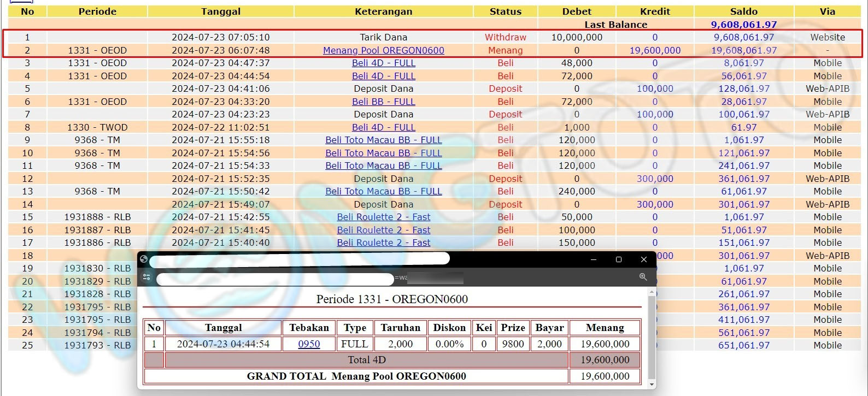This screenshot has height=396, width=868.
Task: Click the globe icon in popup title bar
Action: click(x=144, y=259)
